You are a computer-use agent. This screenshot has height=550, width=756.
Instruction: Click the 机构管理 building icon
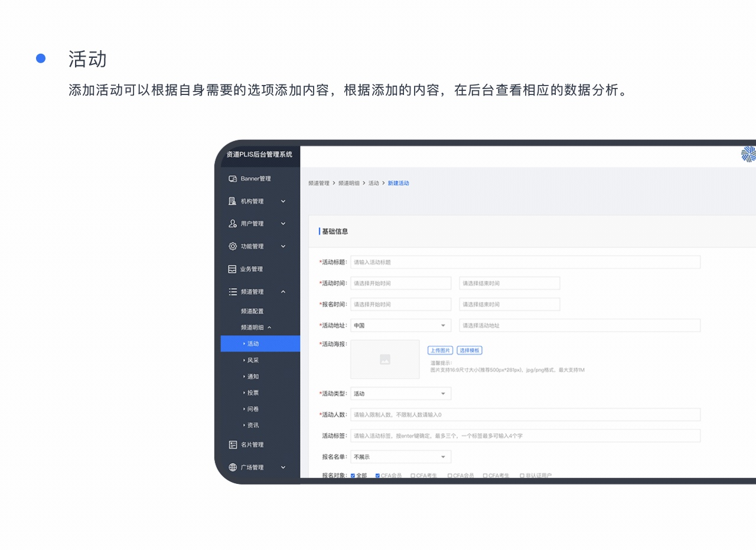click(233, 201)
